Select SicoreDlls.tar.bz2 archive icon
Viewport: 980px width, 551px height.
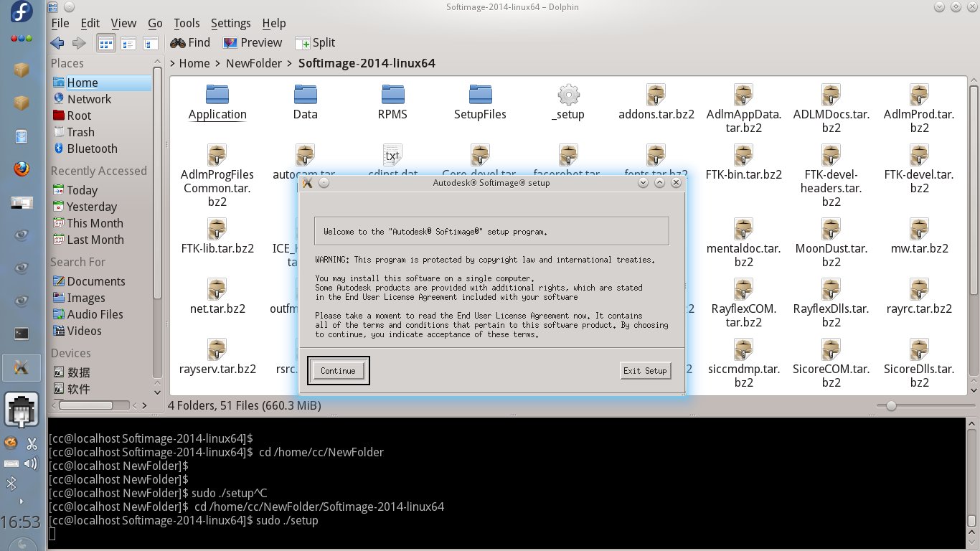[920, 349]
